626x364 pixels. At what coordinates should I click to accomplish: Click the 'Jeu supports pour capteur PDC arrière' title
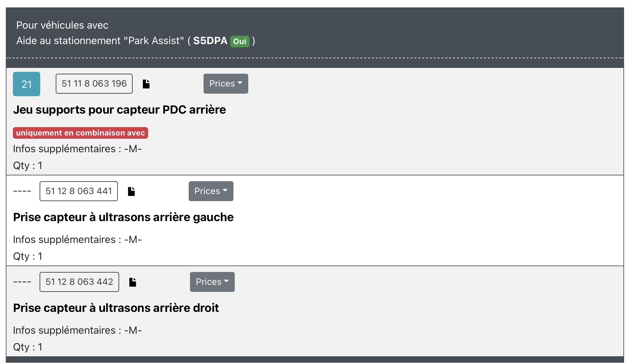click(119, 110)
